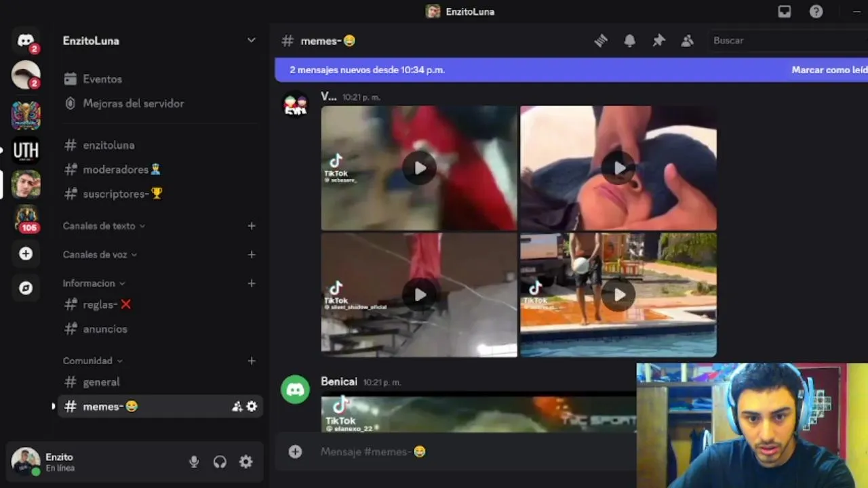Select the memes channel in sidebar
The height and width of the screenshot is (488, 868).
[160, 407]
